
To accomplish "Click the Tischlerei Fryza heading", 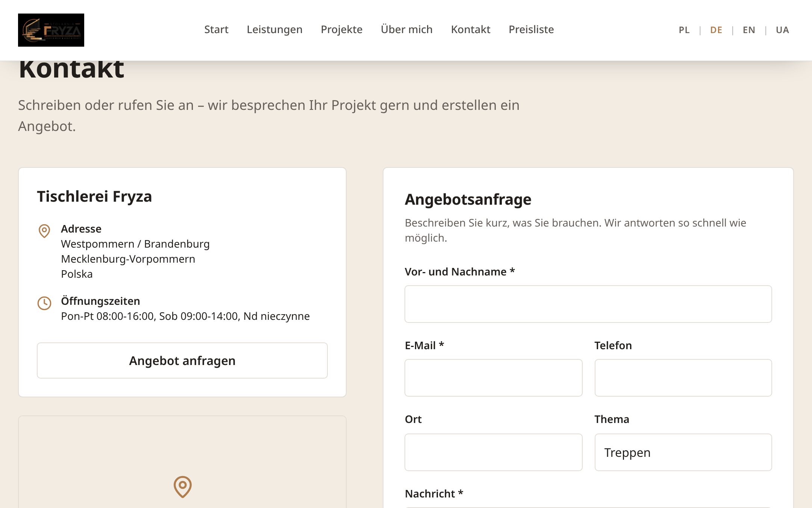I will point(94,196).
